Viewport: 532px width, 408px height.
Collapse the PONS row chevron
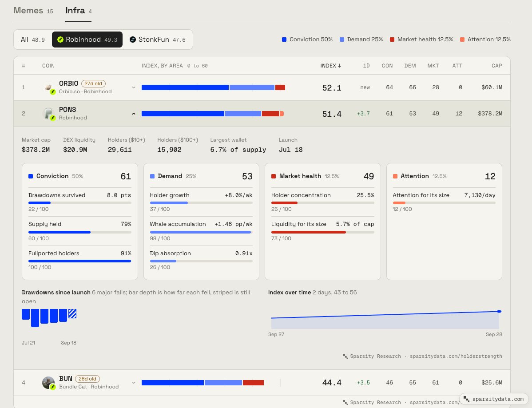(x=134, y=114)
